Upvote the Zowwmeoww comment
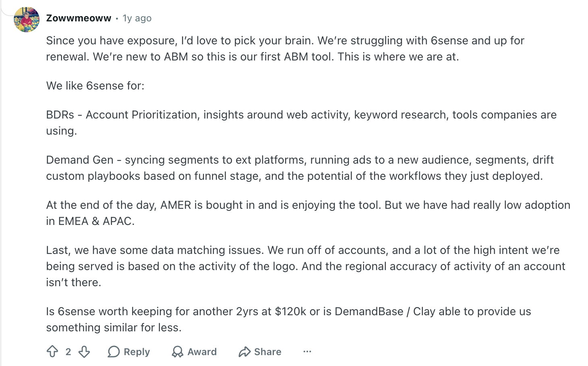This screenshot has height=366, width=588. click(52, 352)
